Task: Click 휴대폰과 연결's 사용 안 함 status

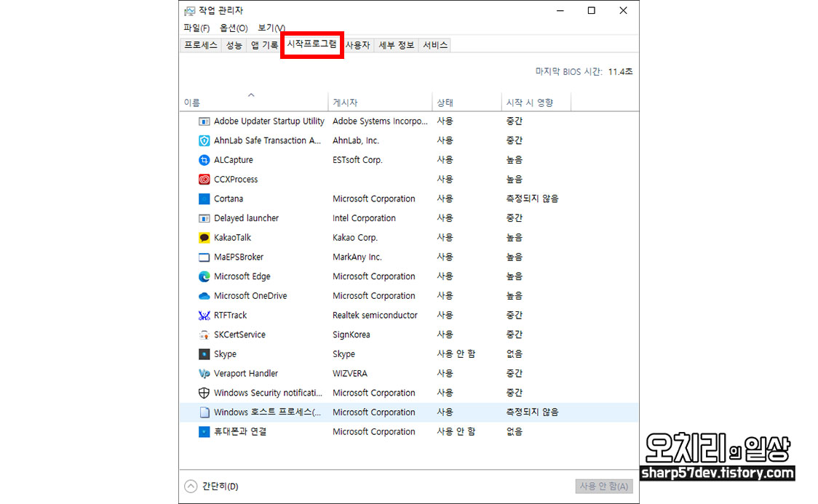Action: pyautogui.click(x=456, y=431)
